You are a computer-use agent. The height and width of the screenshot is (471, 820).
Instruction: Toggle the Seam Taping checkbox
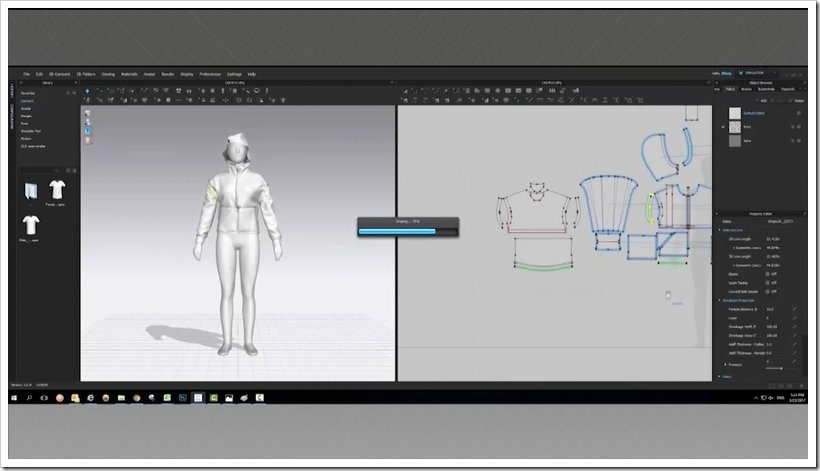click(x=767, y=282)
